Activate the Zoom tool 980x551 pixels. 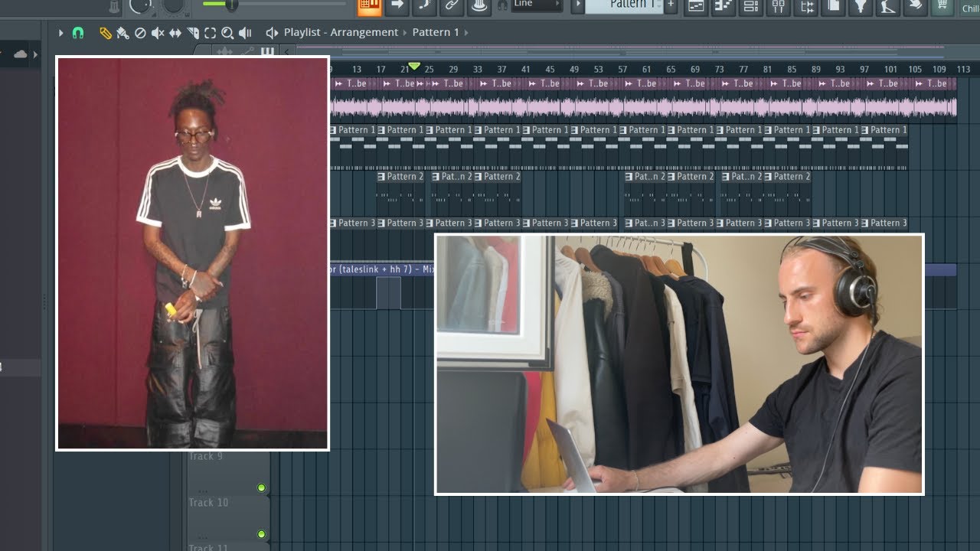tap(227, 33)
